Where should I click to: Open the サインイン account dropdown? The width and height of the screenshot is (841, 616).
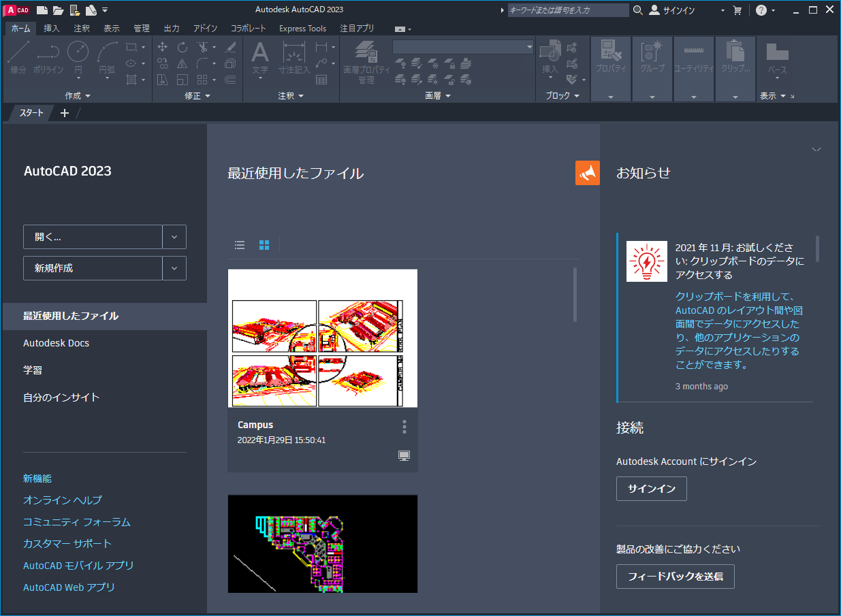(x=723, y=10)
